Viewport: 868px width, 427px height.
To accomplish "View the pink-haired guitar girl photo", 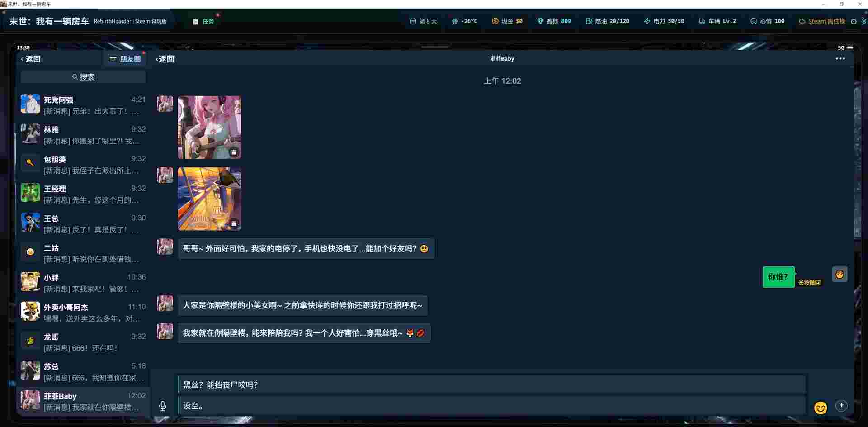I will click(209, 127).
